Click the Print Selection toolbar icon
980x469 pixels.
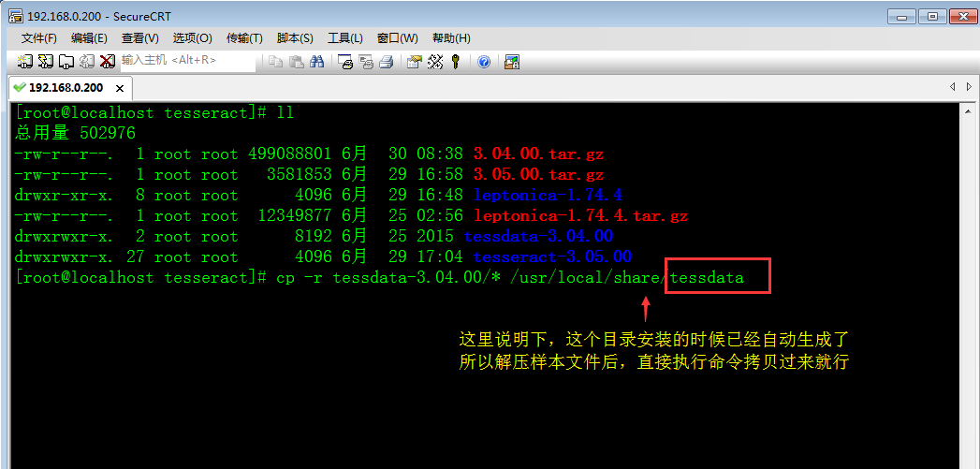pos(366,61)
